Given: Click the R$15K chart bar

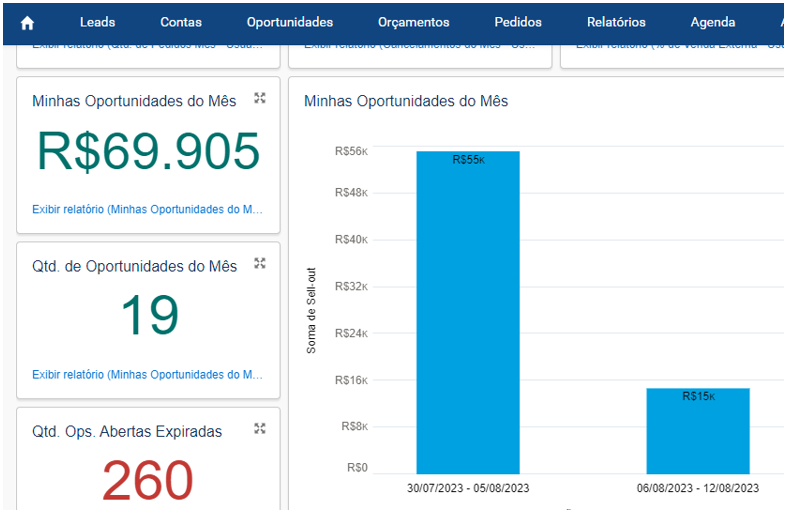Looking at the screenshot, I should coord(697,431).
